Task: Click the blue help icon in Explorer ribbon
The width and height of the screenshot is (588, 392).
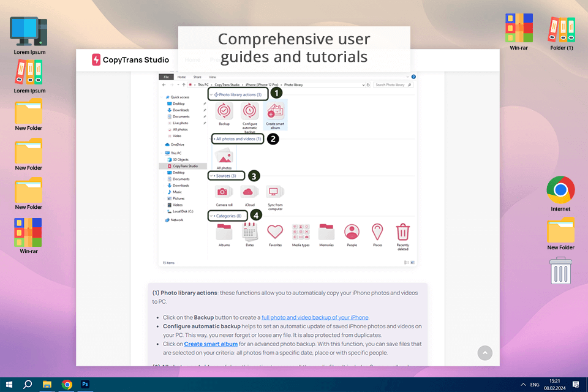Action: (x=413, y=77)
